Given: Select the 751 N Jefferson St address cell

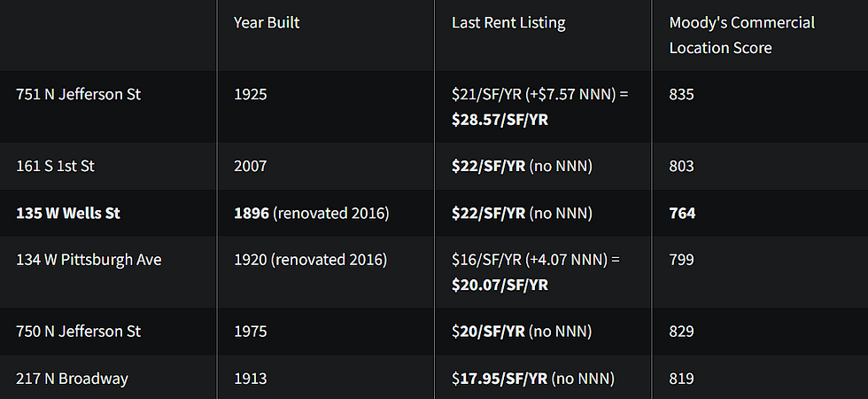Looking at the screenshot, I should pyautogui.click(x=79, y=94).
